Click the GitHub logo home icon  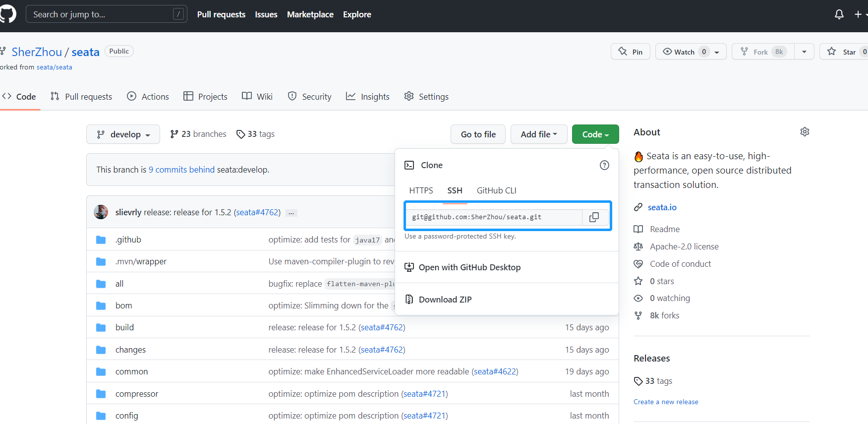[x=7, y=14]
